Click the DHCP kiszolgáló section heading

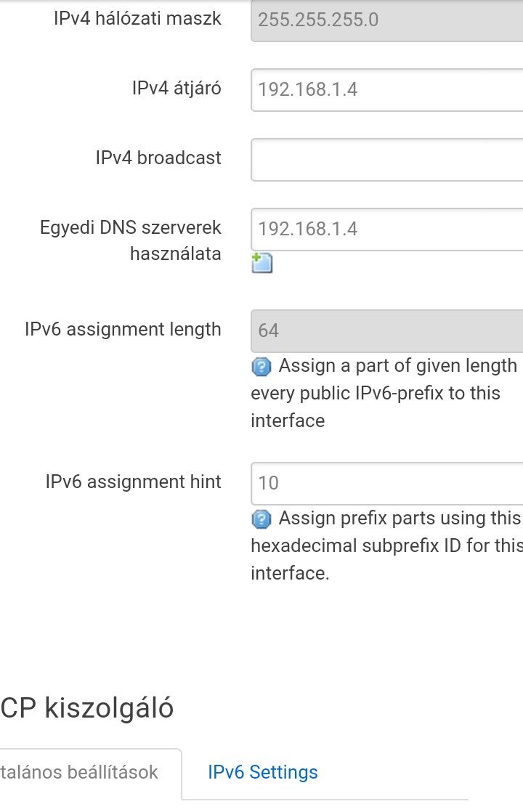click(86, 707)
